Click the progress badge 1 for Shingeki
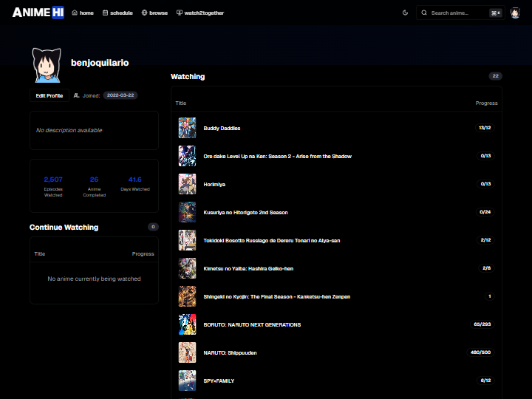The image size is (532, 399). tap(490, 296)
